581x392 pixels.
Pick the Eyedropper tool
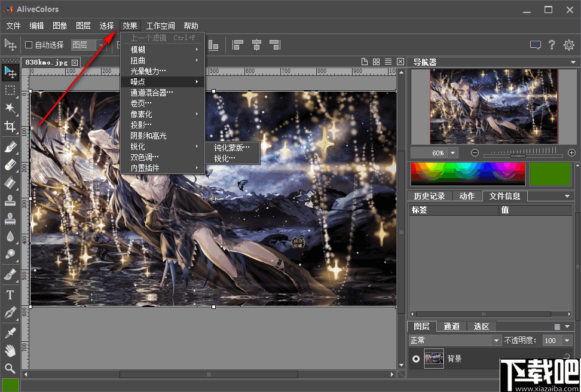[10, 332]
